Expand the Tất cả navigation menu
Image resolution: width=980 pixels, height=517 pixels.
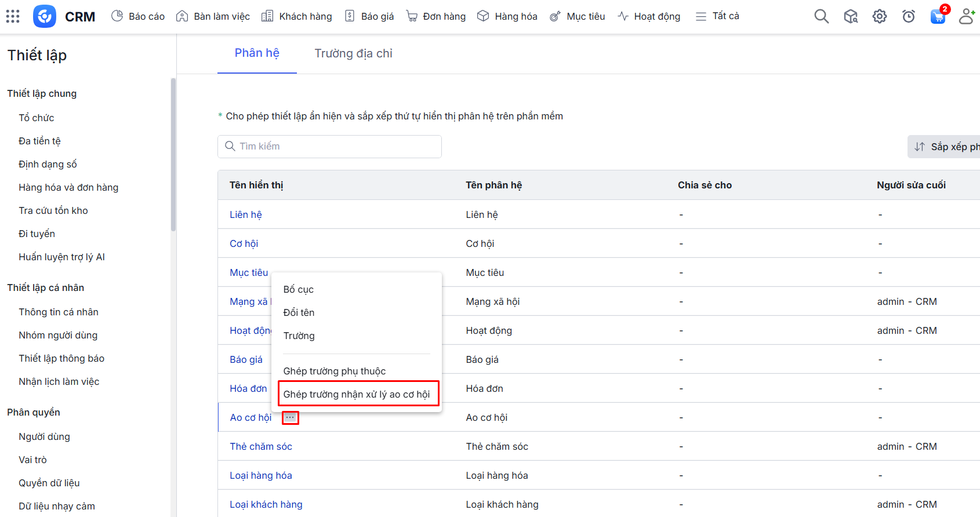pyautogui.click(x=717, y=16)
